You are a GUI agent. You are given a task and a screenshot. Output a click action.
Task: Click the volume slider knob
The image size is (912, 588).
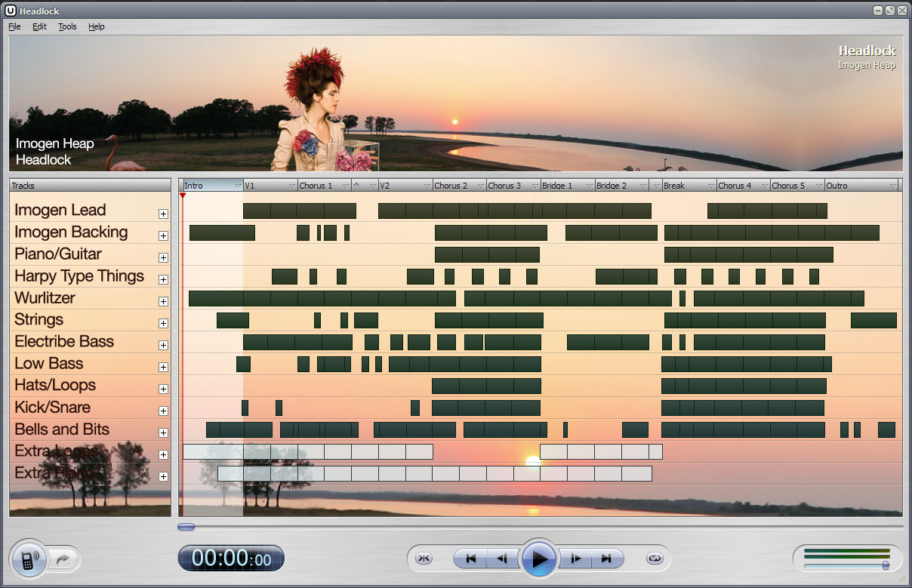coord(885,565)
